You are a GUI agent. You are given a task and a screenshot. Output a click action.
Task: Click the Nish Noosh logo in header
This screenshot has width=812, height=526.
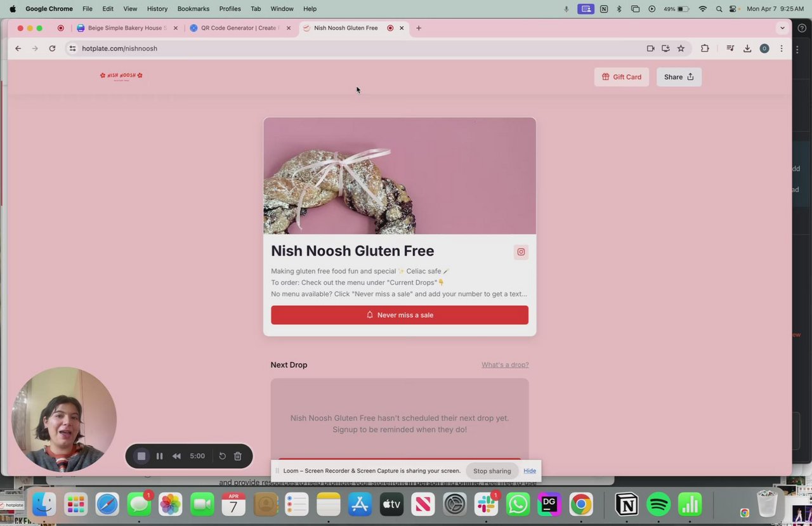(x=121, y=76)
